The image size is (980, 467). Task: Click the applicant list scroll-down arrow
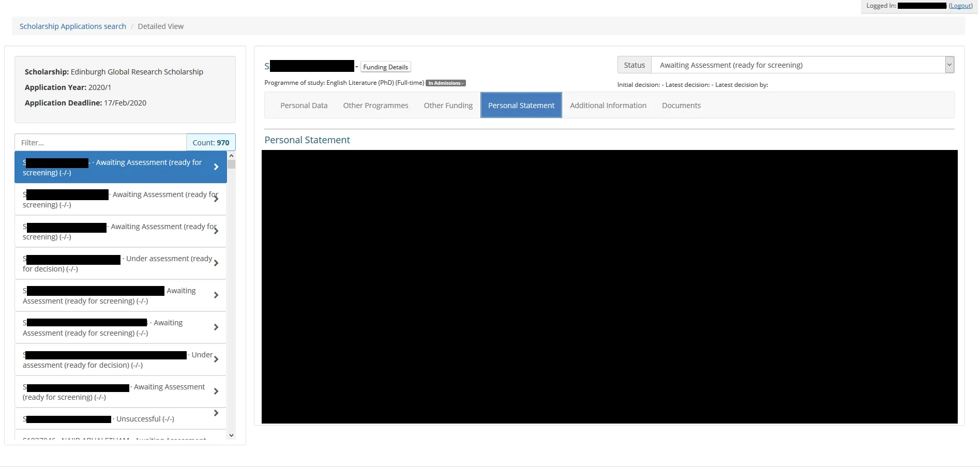point(231,435)
